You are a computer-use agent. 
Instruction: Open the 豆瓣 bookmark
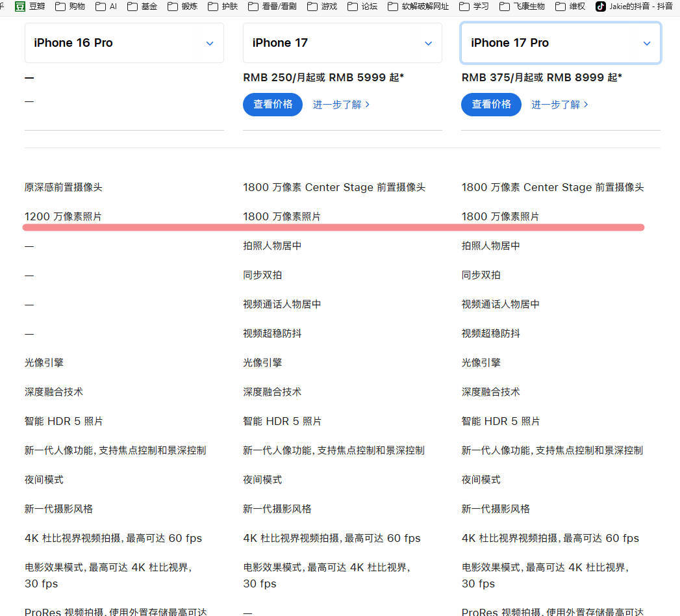(x=29, y=6)
